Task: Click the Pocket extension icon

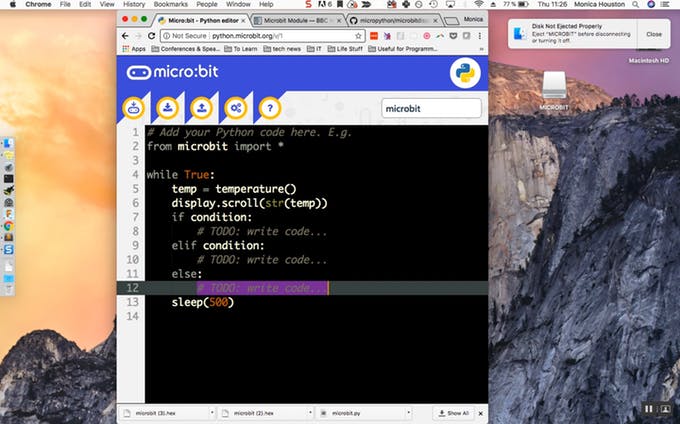Action: coord(453,36)
